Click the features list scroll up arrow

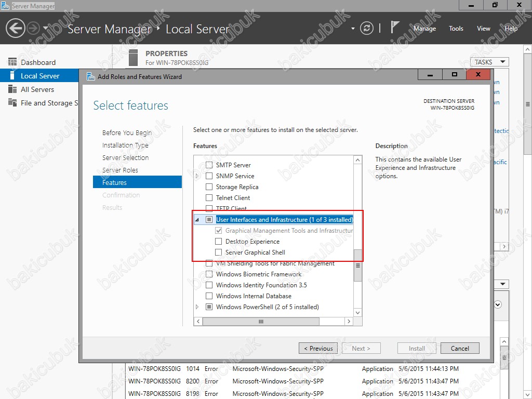(x=357, y=160)
